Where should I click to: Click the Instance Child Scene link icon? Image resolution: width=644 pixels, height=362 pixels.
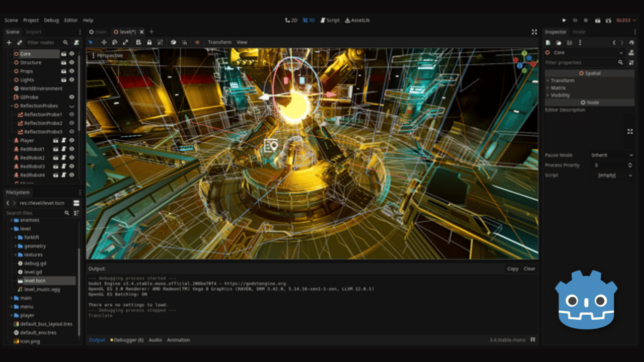[19, 42]
